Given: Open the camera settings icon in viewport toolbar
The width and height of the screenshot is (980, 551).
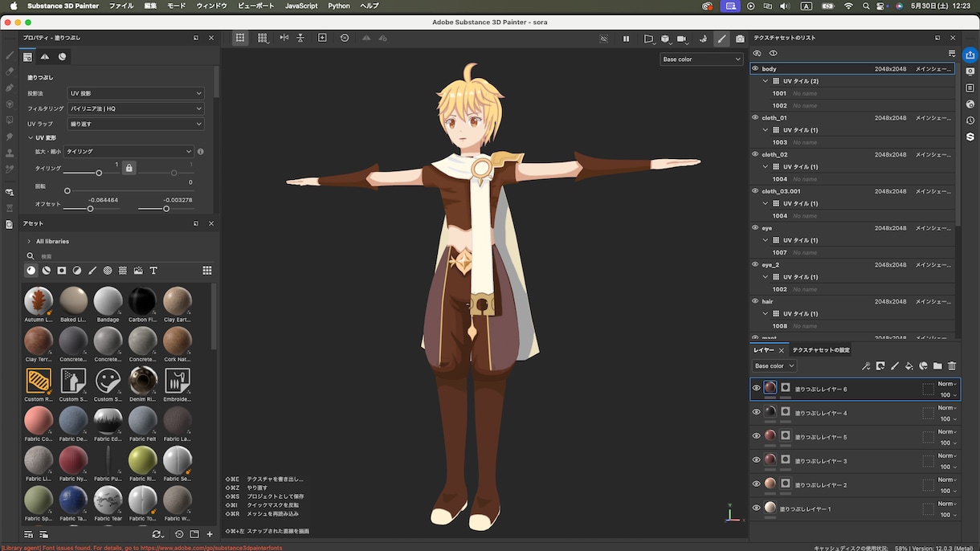Looking at the screenshot, I should tap(682, 39).
